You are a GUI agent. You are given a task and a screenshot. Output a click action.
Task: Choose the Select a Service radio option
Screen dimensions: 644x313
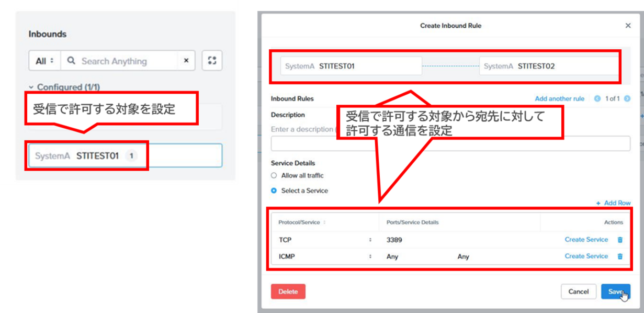(x=274, y=191)
